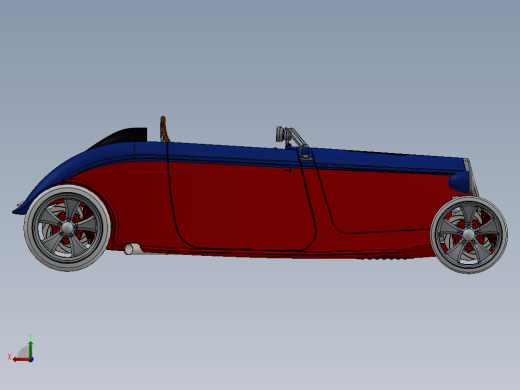
Task: Select the grey grille shell at the front
Action: pos(472,178)
